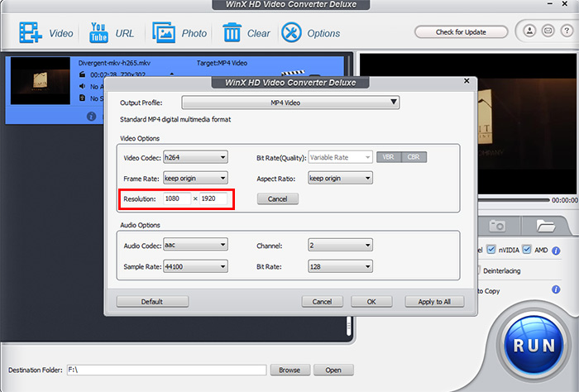579x392 pixels.
Task: Click the add Video film icon
Action: [x=31, y=33]
